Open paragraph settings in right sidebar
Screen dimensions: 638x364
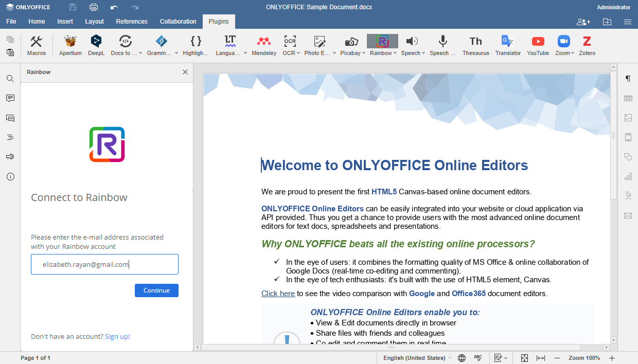coord(628,79)
